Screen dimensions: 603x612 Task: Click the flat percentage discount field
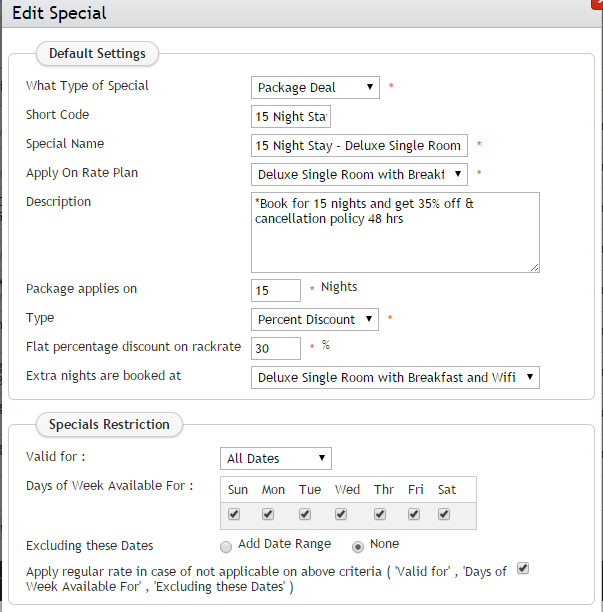(276, 348)
